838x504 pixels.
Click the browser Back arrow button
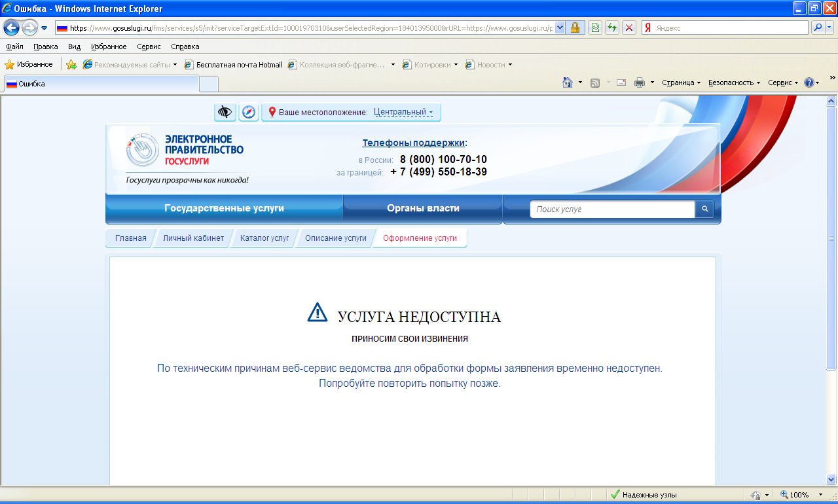pos(11,27)
